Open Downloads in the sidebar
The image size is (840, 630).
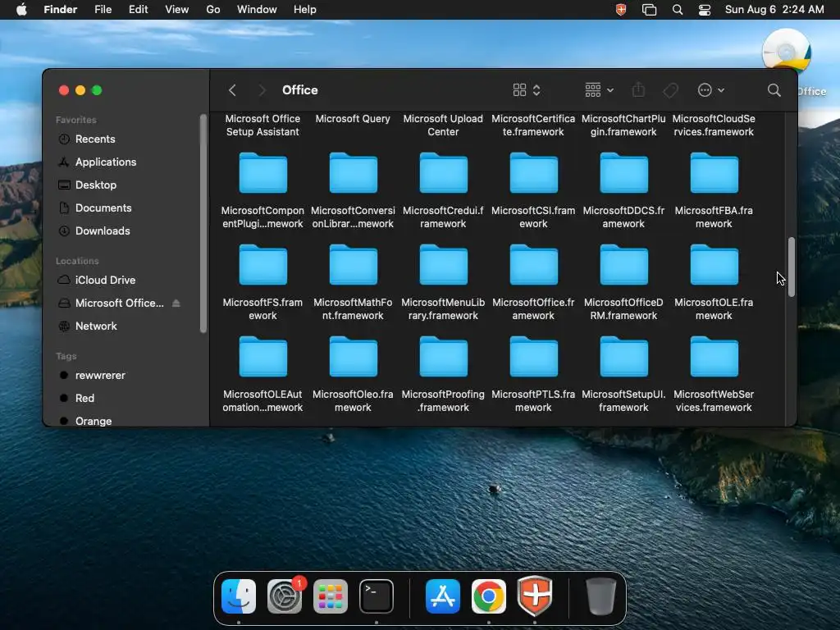click(103, 231)
